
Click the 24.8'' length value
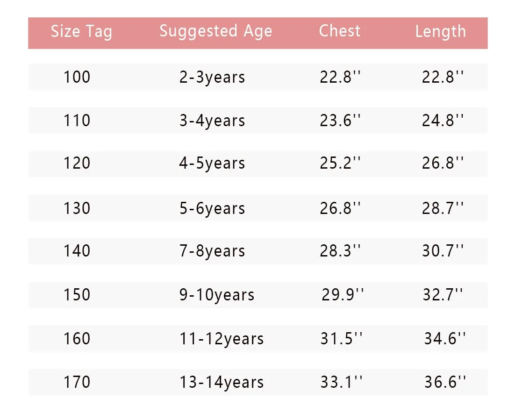[443, 121]
